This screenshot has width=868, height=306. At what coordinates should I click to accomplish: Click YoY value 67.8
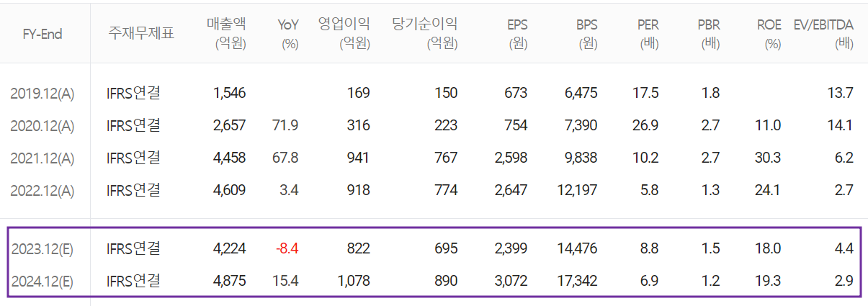[x=286, y=158]
